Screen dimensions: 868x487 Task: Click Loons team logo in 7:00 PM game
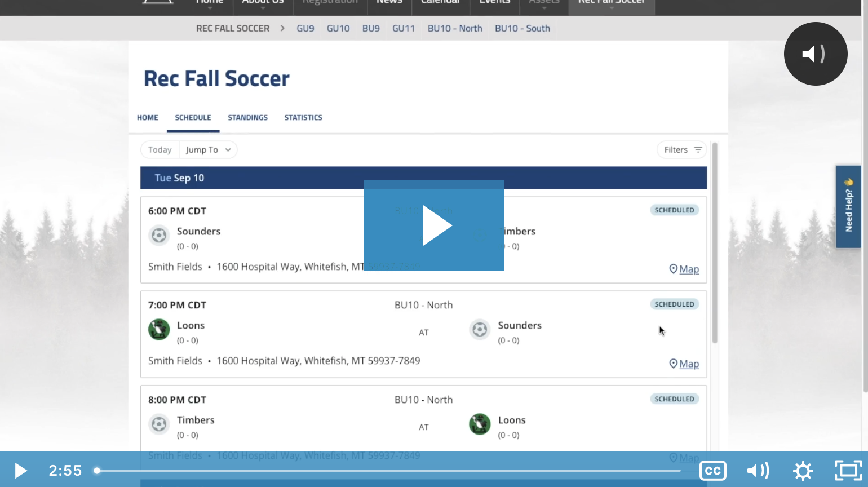[159, 329]
